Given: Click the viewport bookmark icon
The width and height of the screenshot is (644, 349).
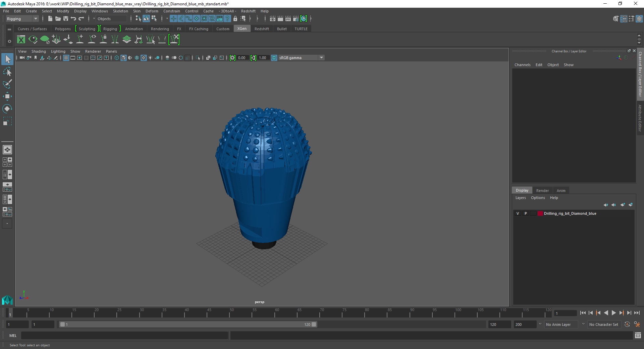Looking at the screenshot, I should (x=36, y=58).
